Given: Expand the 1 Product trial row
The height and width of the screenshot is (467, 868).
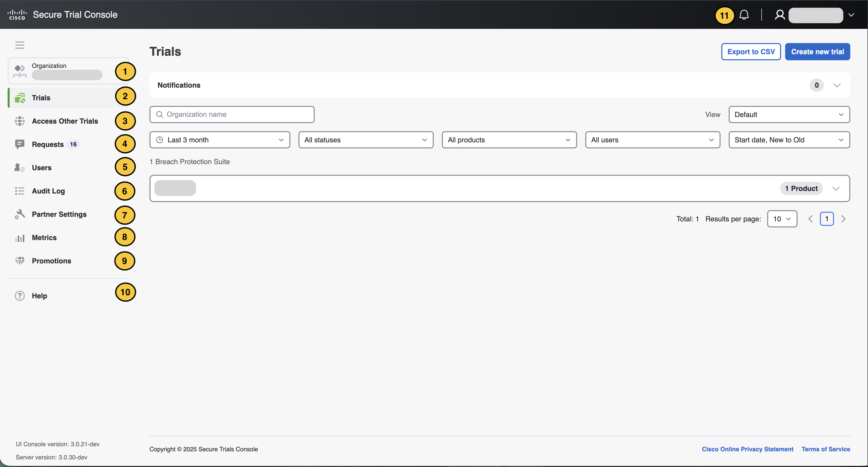Looking at the screenshot, I should point(836,189).
